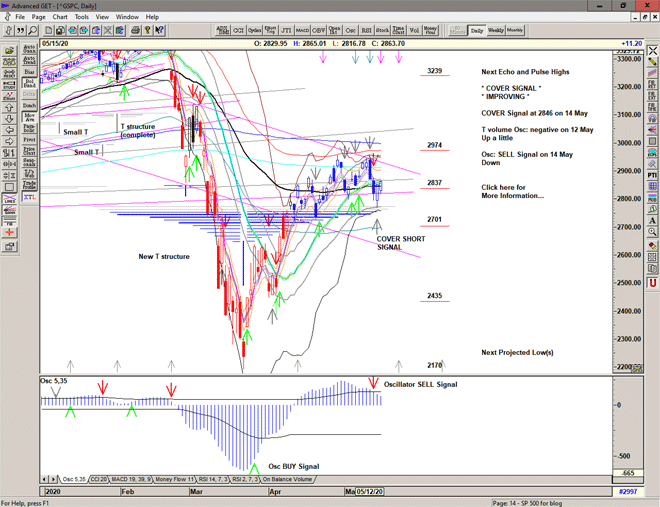The height and width of the screenshot is (507, 660).
Task: Open the Trade Profile tool
Action: pyautogui.click(x=29, y=184)
